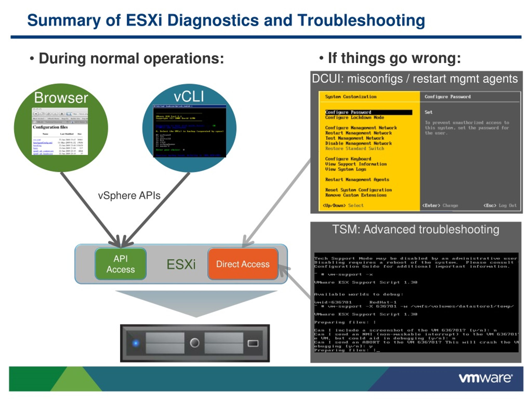Click 'Tech Support Mode may be disabled' line
The image size is (532, 399).
(416, 258)
